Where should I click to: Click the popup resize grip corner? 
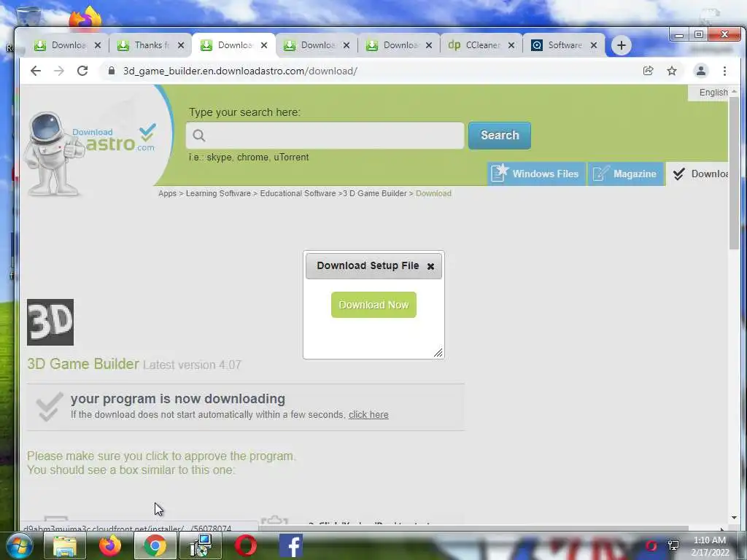click(x=438, y=352)
